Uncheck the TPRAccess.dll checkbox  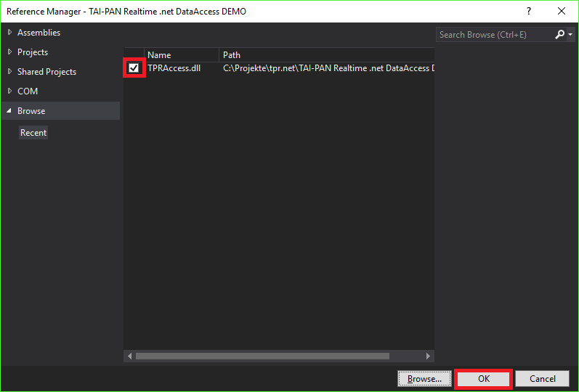click(x=134, y=68)
